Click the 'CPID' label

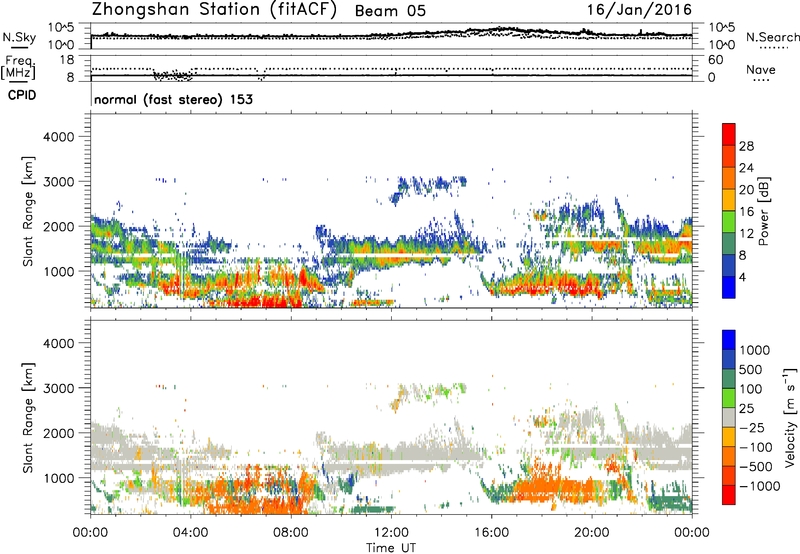22,95
